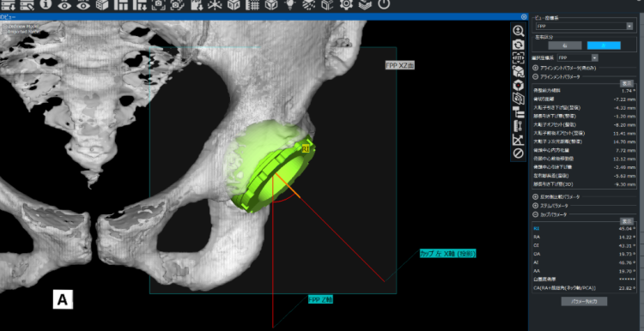This screenshot has height=331, width=644.
Task: Click the zoom magnifier icon in viewer toolbar
Action: 519,31
